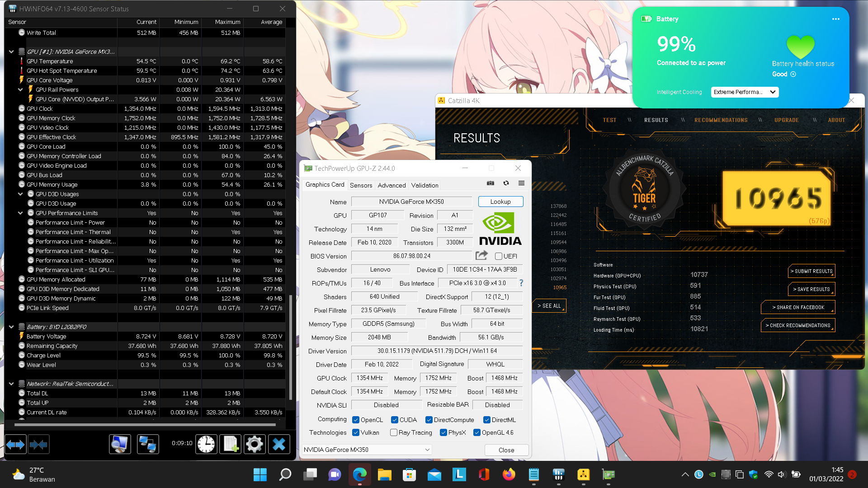
Task: Collapse the Battery BYD L20B2PF0 section
Action: coord(11,327)
